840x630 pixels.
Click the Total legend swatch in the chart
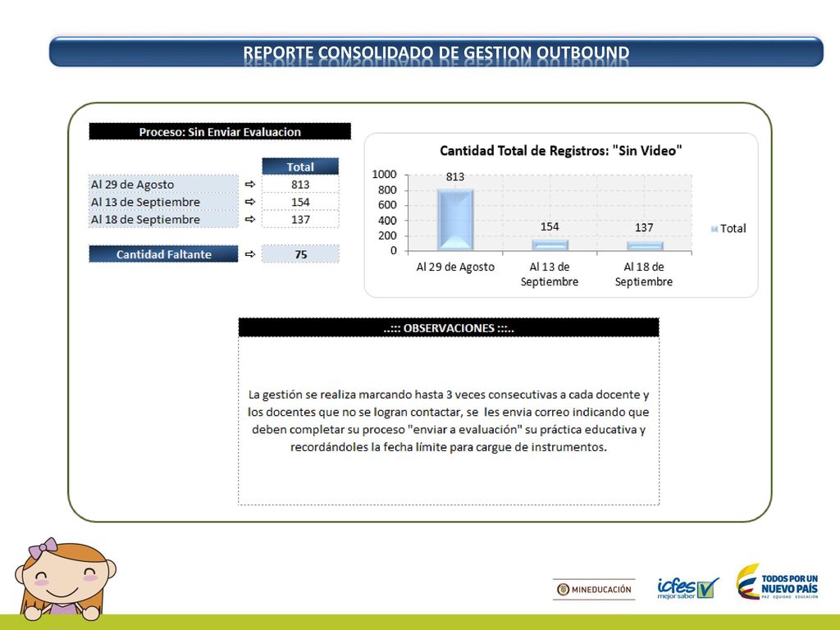714,229
